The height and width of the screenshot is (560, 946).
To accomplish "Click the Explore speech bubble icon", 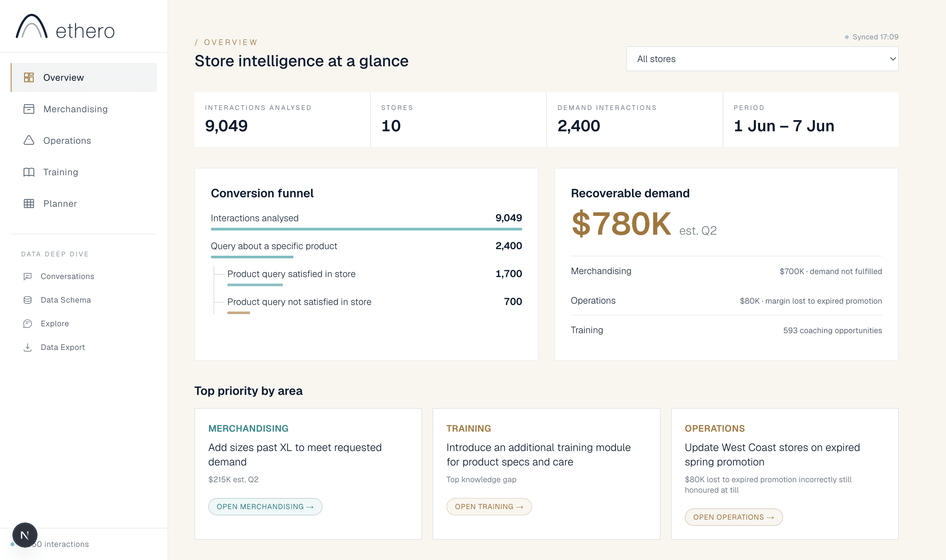I will click(x=28, y=324).
